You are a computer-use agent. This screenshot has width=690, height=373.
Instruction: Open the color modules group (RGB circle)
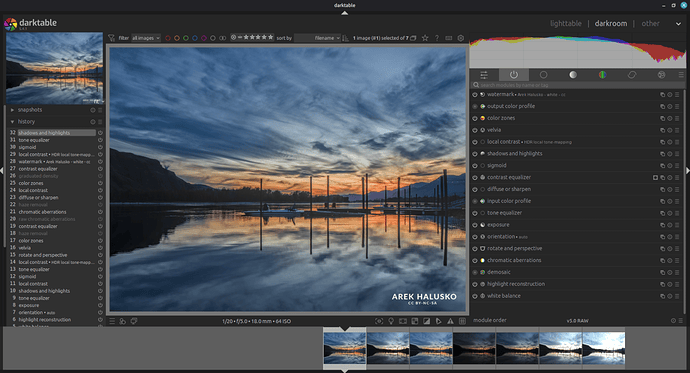(602, 75)
